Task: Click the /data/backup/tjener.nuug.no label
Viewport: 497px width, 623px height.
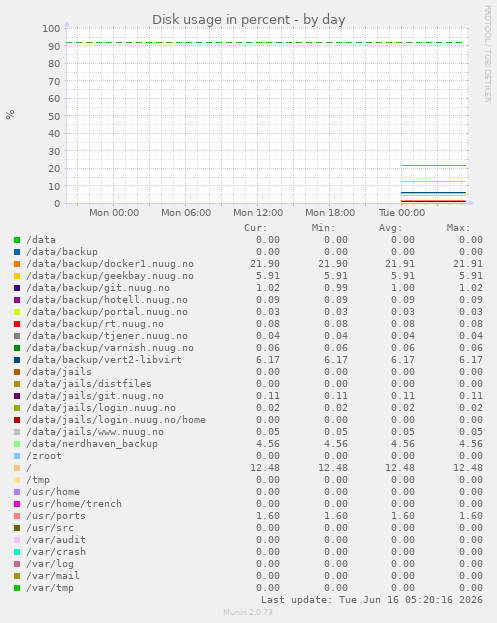Action: click(107, 336)
